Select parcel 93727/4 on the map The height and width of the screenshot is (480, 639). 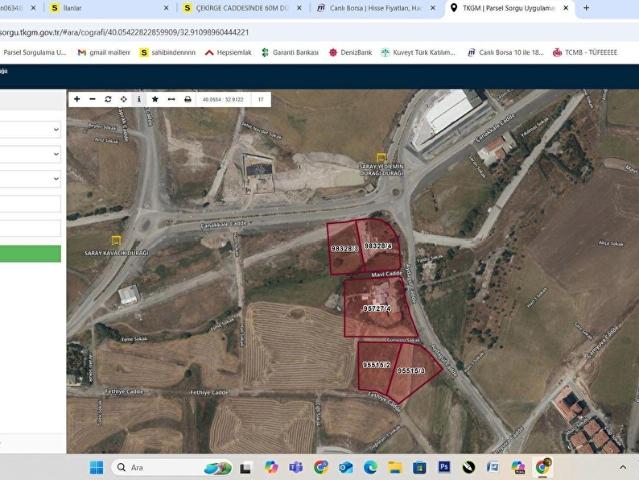(x=377, y=308)
